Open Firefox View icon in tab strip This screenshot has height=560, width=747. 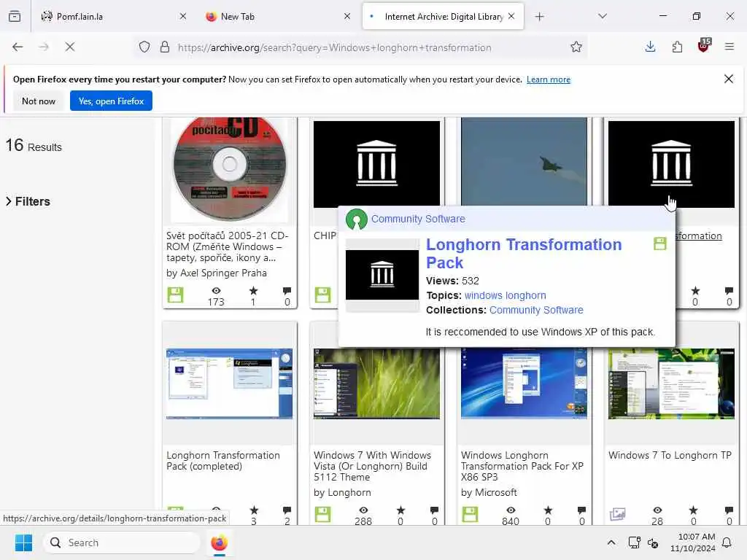(15, 16)
